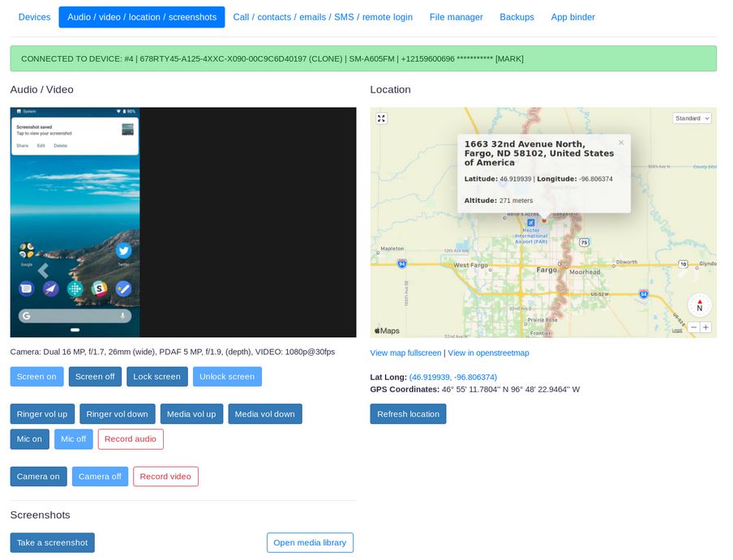Select Audio / video / location / screenshots tab
The image size is (733, 560).
[142, 17]
